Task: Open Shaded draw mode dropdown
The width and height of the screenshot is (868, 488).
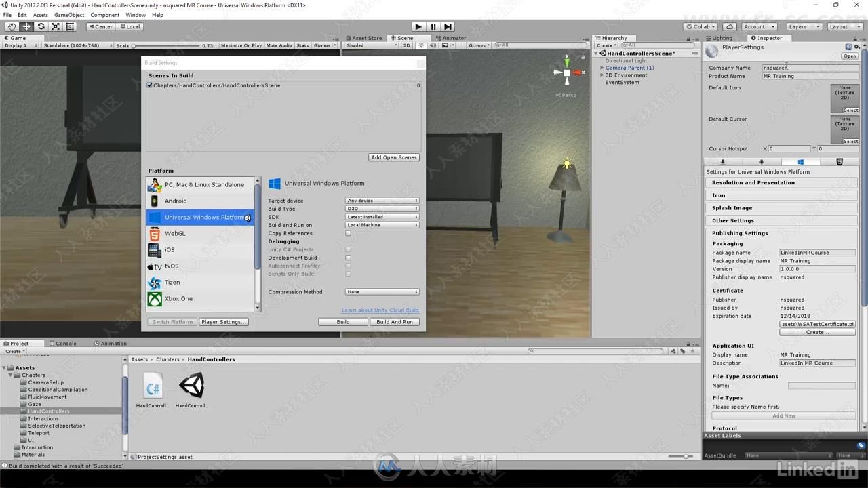Action: tap(372, 45)
